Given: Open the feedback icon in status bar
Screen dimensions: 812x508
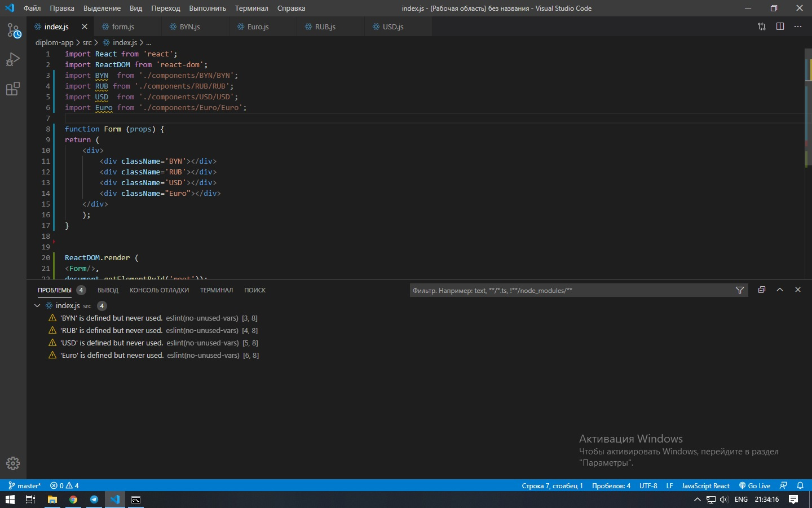Looking at the screenshot, I should click(x=783, y=485).
